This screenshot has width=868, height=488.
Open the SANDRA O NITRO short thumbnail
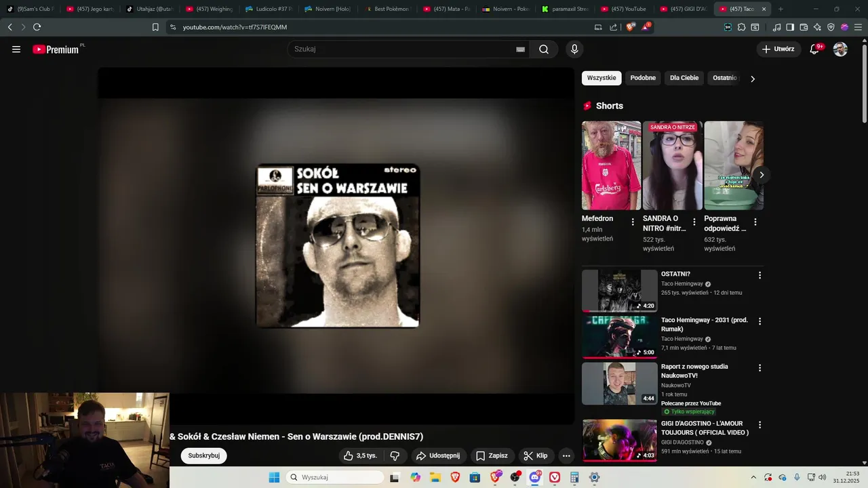click(x=673, y=165)
